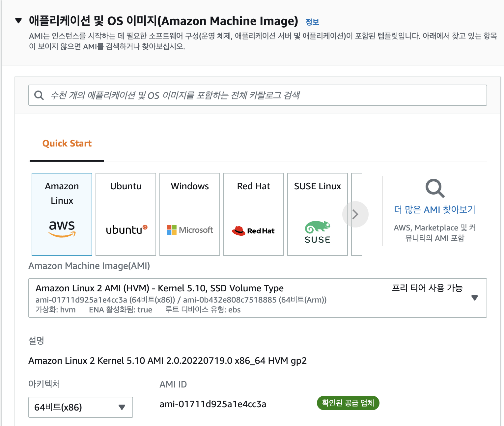
Task: Click the search magnifier icon in search box
Action: (x=39, y=95)
